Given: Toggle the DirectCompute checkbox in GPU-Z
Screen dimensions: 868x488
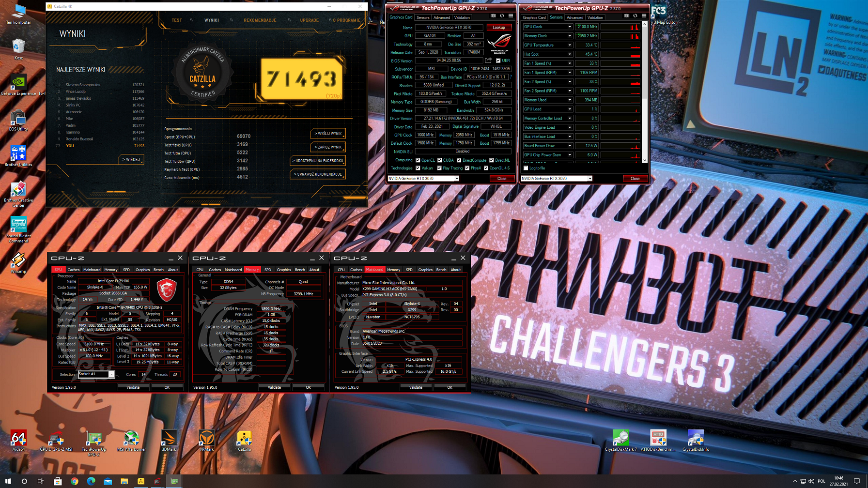Looking at the screenshot, I should (x=459, y=160).
